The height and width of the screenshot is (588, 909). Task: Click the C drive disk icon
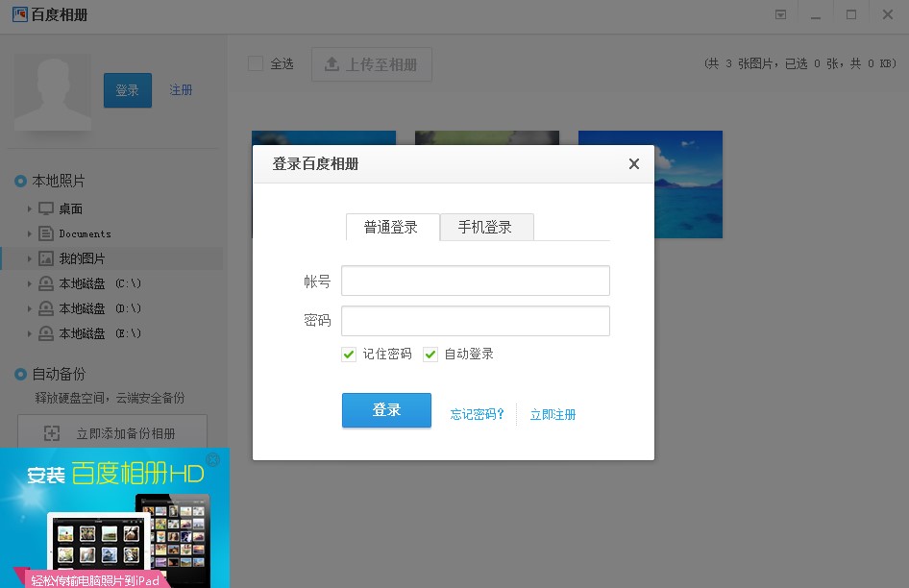pos(46,283)
